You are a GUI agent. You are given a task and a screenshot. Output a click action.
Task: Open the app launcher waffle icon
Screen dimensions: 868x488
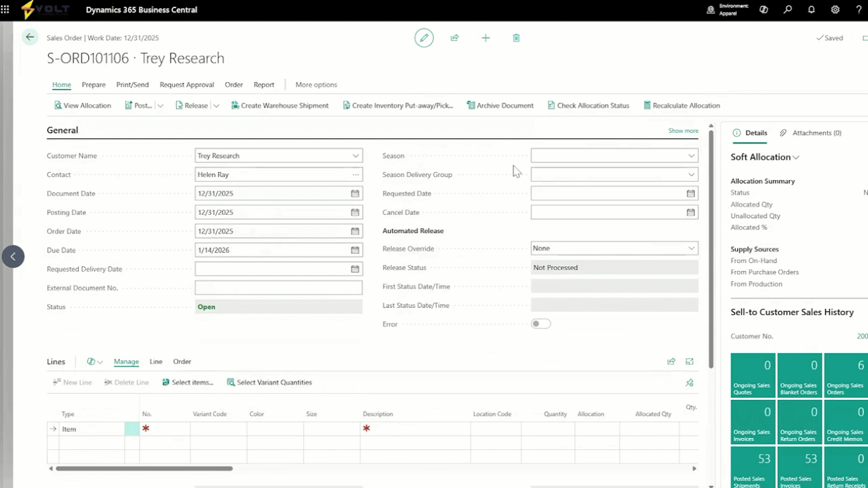[5, 10]
